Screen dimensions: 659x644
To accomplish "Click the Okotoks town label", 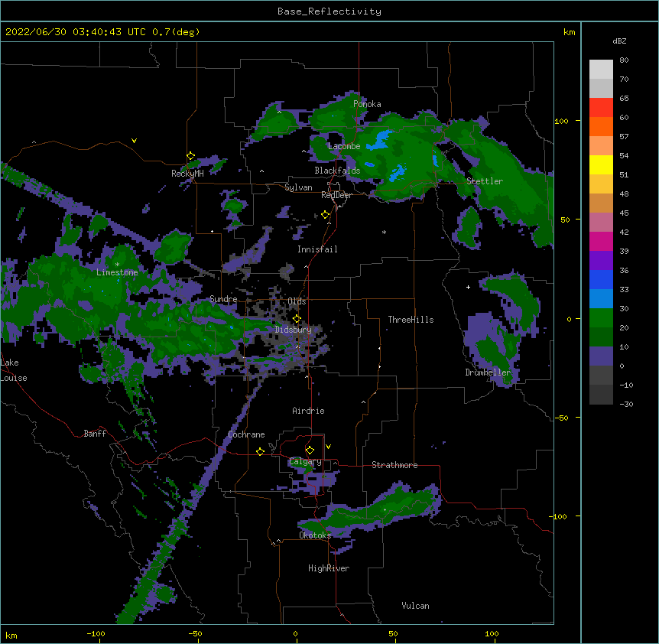I will pos(315,535).
